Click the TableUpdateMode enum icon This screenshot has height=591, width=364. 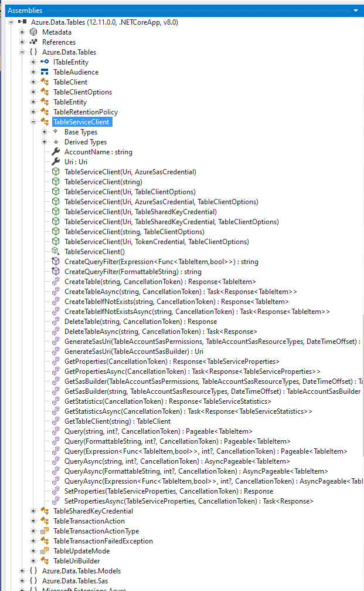[45, 551]
